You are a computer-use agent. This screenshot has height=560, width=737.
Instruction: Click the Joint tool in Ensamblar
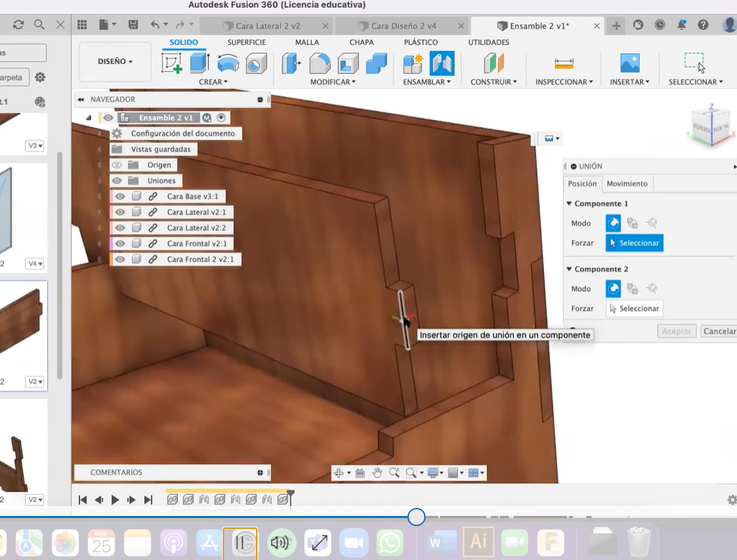(x=442, y=63)
